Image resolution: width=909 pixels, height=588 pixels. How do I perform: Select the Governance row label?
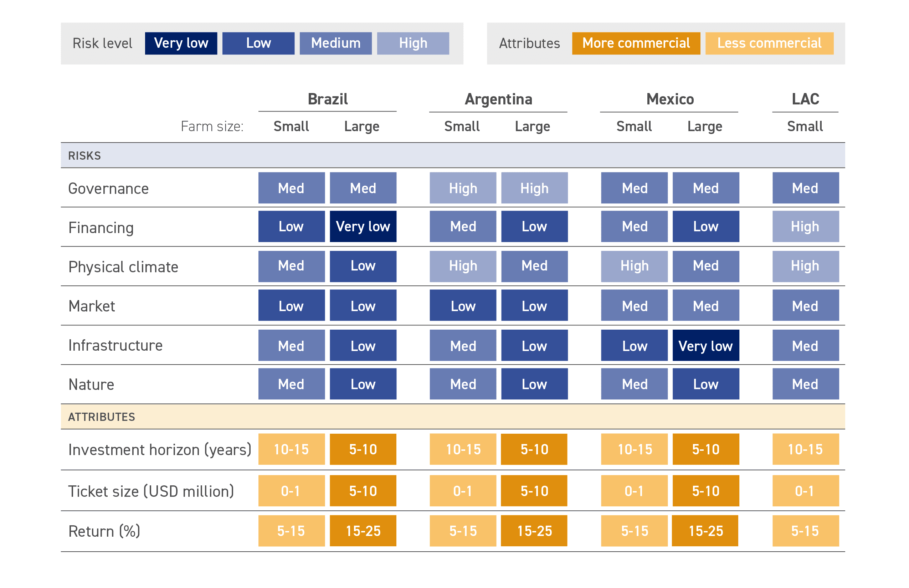point(108,189)
